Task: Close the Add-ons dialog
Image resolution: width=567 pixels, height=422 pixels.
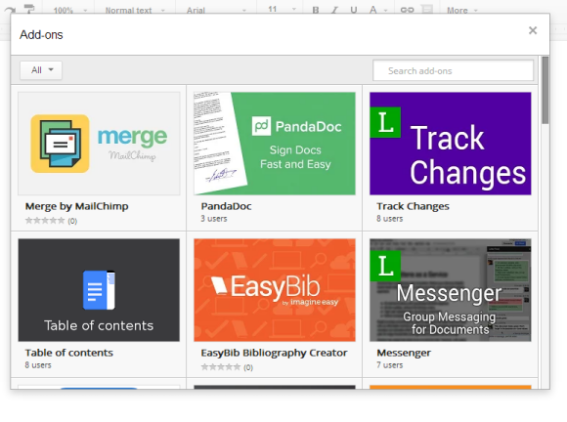Action: click(x=532, y=30)
